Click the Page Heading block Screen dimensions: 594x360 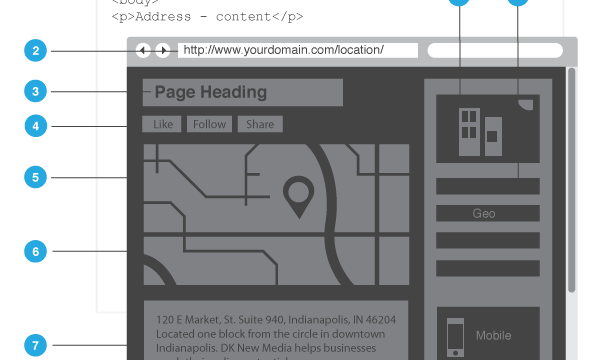[x=243, y=92]
